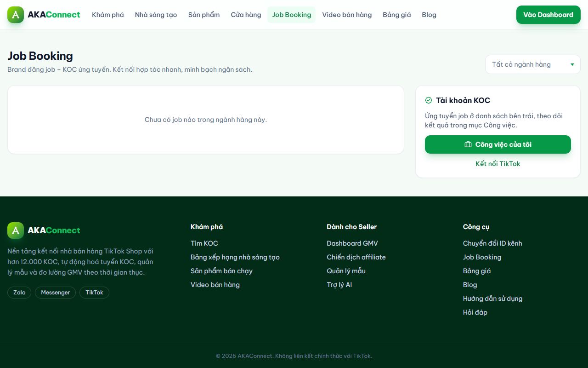Screen dimensions: 588x368
Task: Open Trợ lý AI footer link
Action: click(x=339, y=285)
